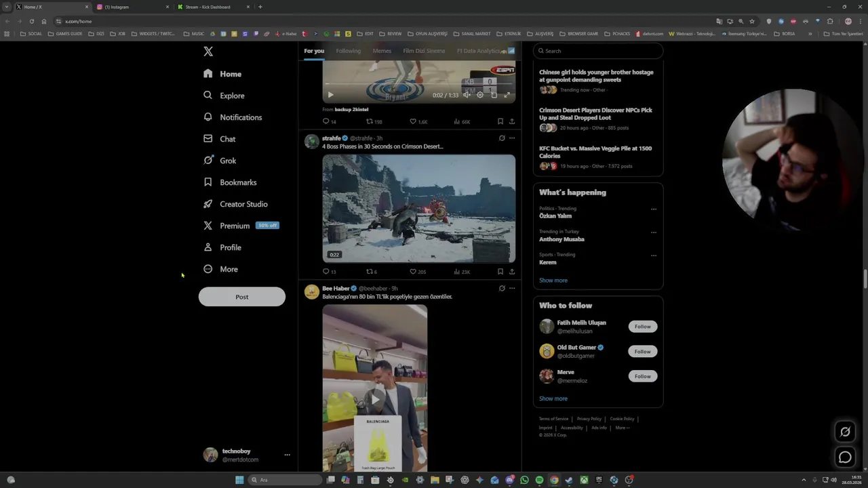Unmute the basketball video

click(467, 95)
